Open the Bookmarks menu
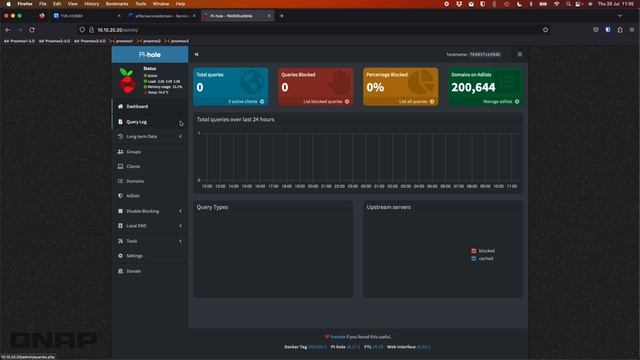The height and width of the screenshot is (360, 640). coord(117,4)
